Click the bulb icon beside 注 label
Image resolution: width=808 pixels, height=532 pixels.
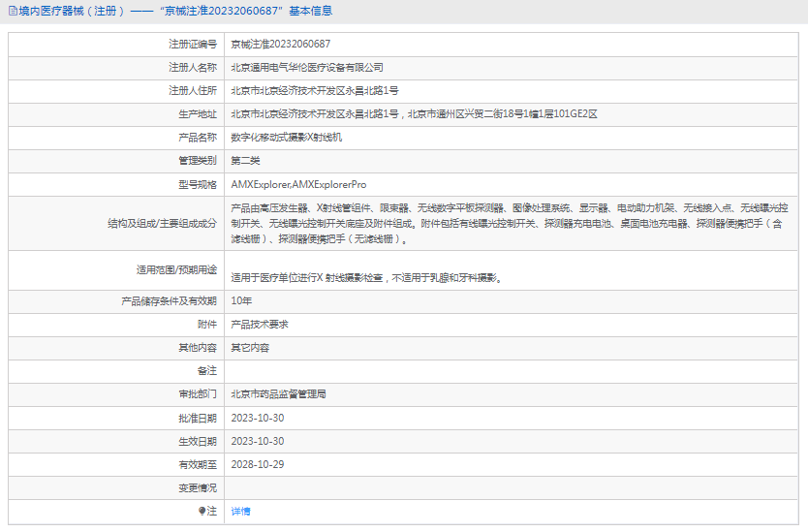pos(202,511)
